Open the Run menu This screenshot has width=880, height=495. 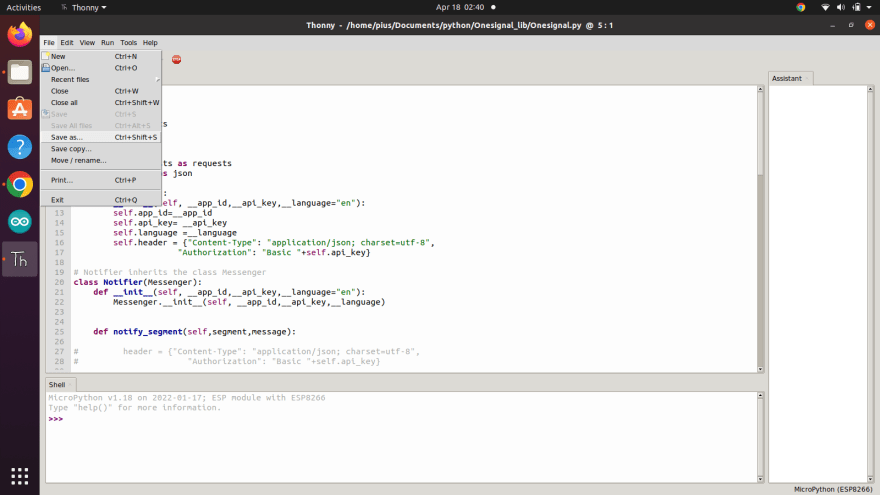107,43
